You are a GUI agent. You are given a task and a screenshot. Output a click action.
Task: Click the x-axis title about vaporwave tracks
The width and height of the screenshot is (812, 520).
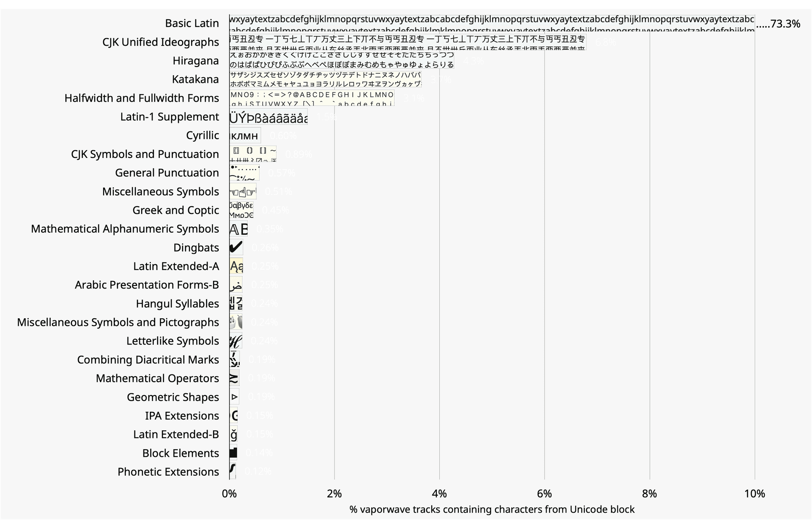(492, 510)
